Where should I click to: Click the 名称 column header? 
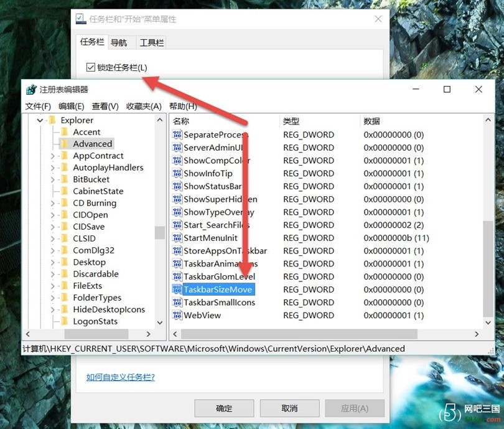click(225, 121)
